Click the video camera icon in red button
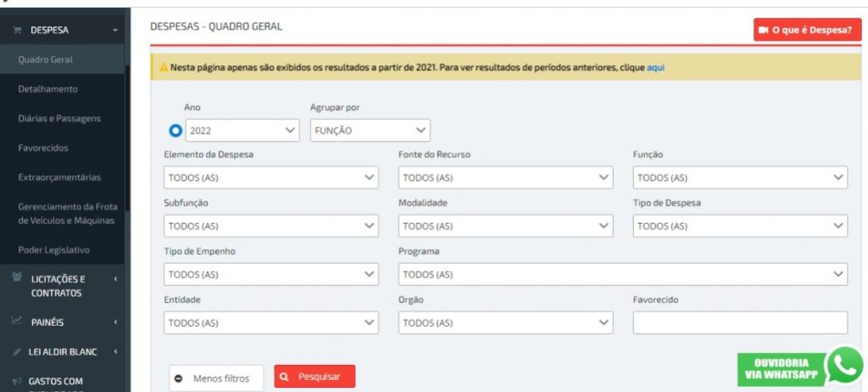Viewport: 868px width, 392px height. 764,30
